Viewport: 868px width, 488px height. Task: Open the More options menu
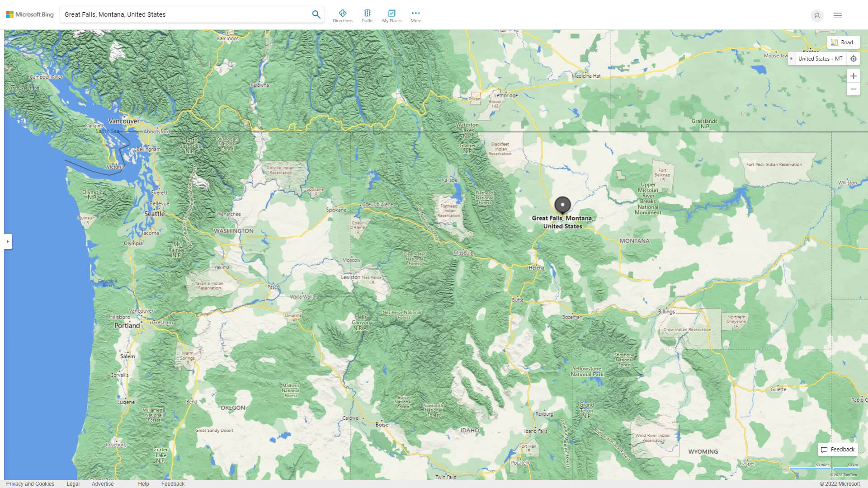(415, 15)
